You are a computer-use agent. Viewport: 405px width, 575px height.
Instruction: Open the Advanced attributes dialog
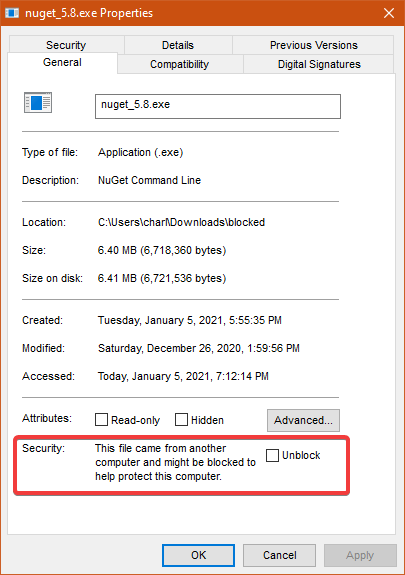303,420
